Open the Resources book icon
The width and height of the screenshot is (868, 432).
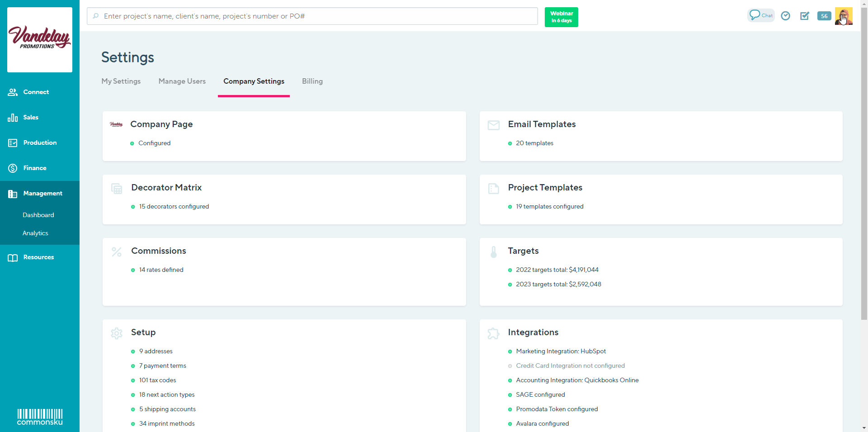[12, 257]
